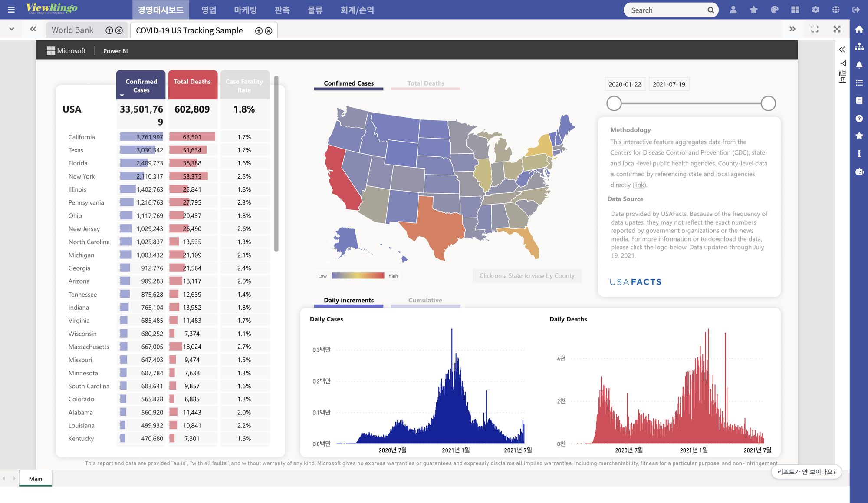Screen dimensions: 868x503
Task: Expand the tab list chevron dropdown
Action: pos(12,29)
